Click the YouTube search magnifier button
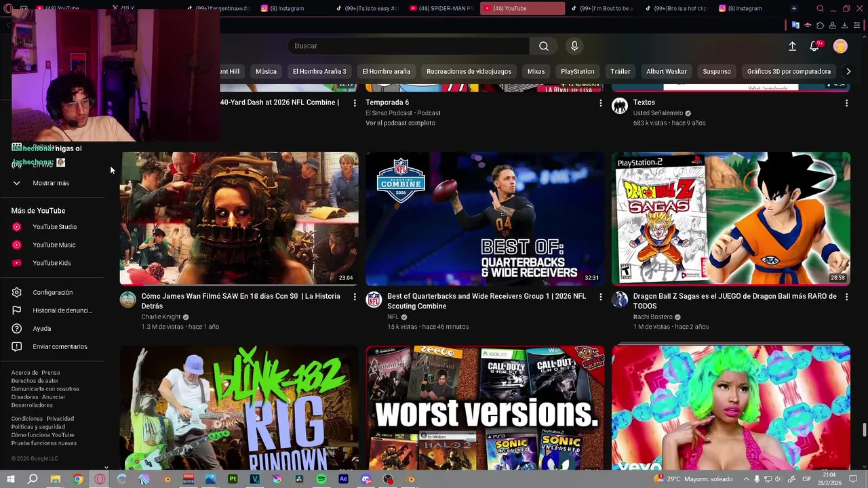Screen dimensions: 868x488 pos(543,46)
